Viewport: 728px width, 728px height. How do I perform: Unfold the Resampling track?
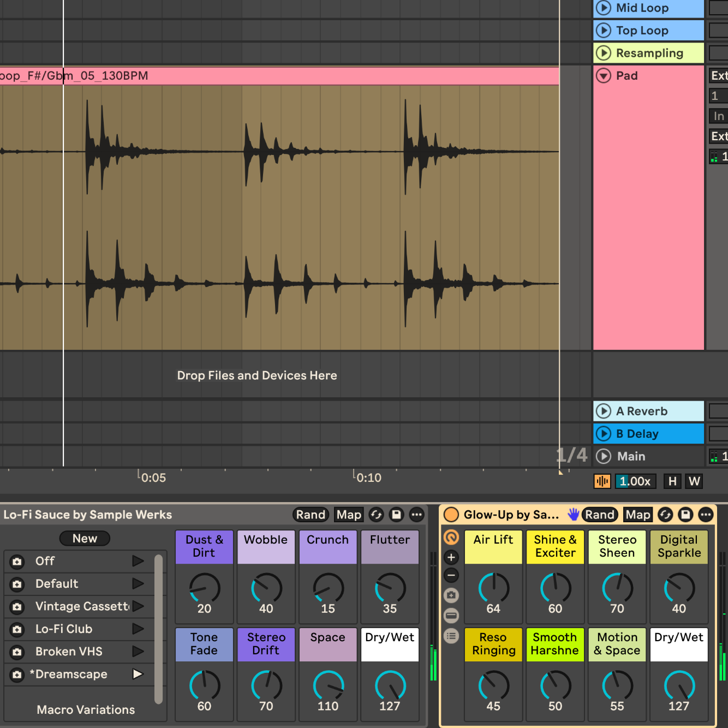coord(604,53)
